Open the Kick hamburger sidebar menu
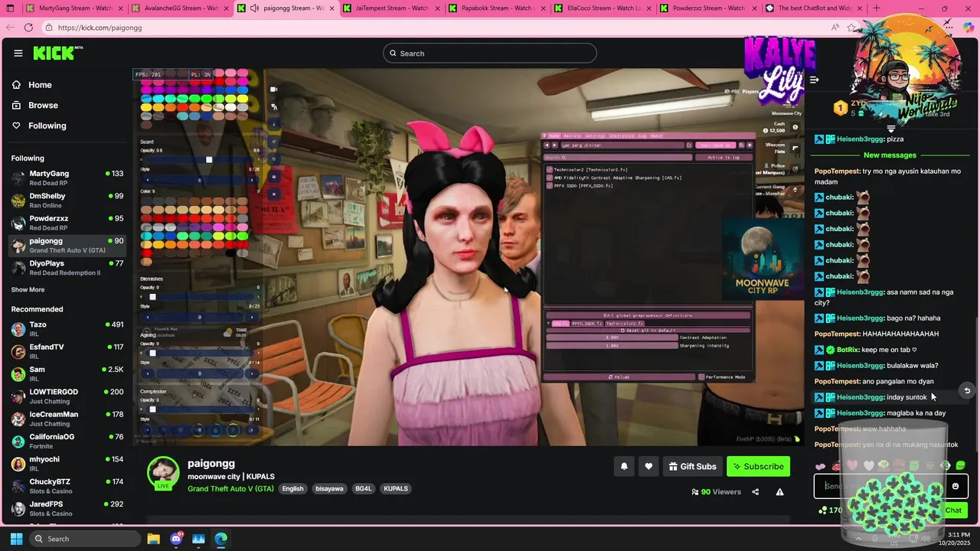The height and width of the screenshot is (551, 980). point(18,53)
